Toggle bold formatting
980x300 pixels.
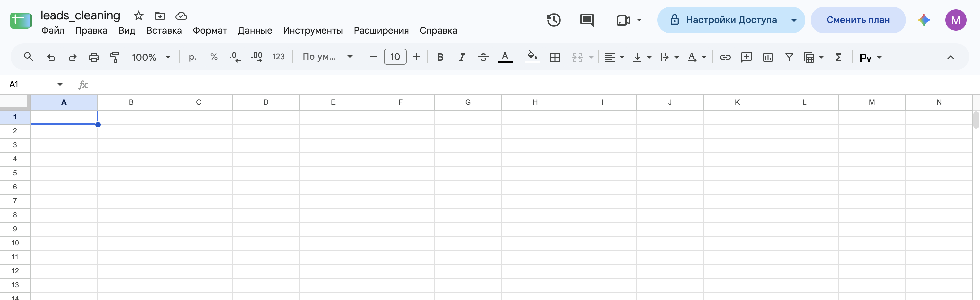pyautogui.click(x=440, y=57)
